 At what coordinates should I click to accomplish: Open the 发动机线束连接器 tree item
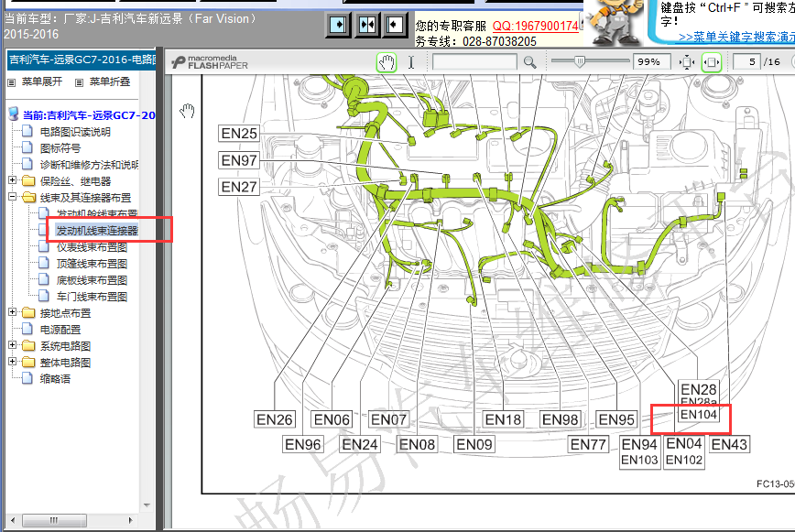[x=97, y=231]
